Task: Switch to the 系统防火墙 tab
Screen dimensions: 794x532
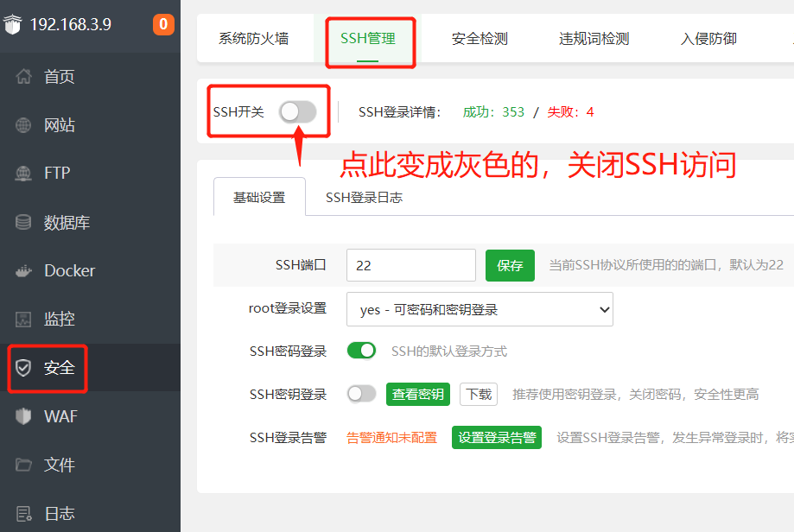Action: [254, 39]
